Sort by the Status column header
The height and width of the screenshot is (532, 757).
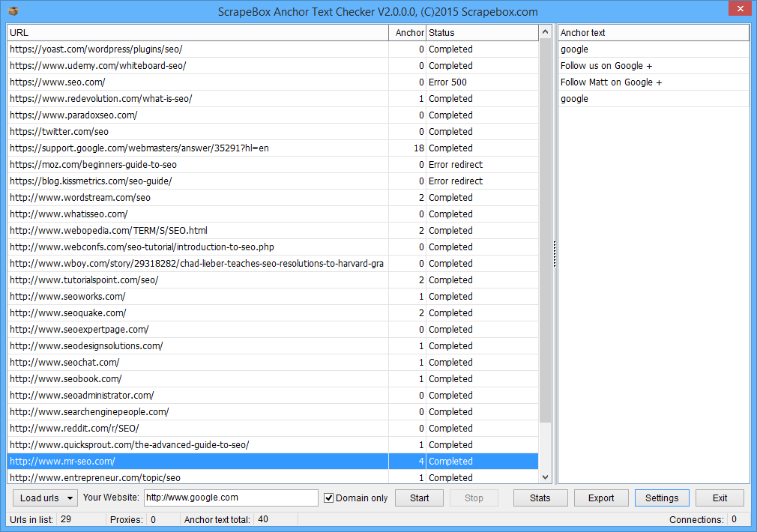pyautogui.click(x=481, y=33)
